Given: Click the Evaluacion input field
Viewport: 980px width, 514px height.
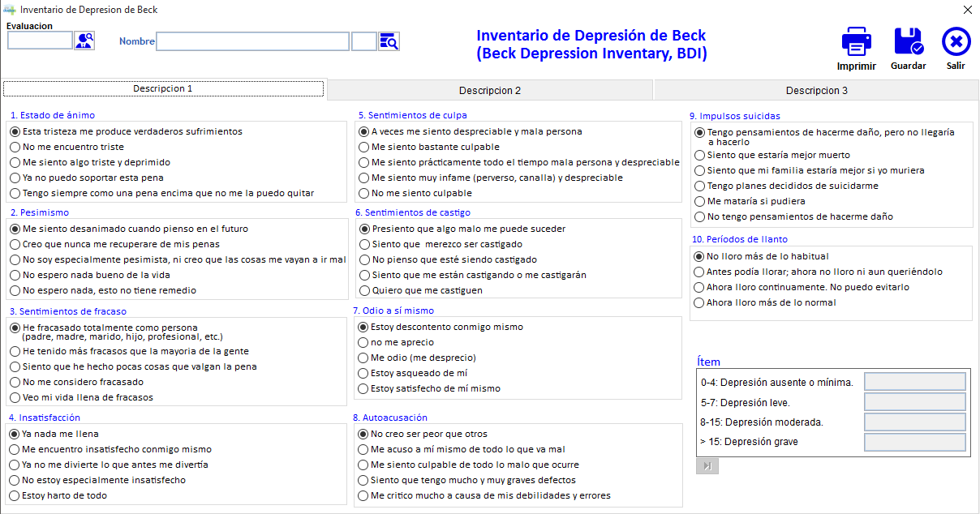Looking at the screenshot, I should click(x=40, y=41).
